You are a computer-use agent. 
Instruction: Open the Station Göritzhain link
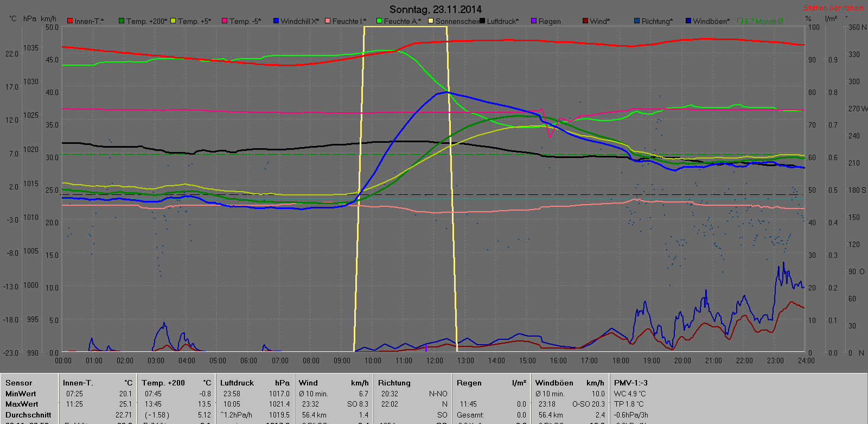tap(833, 8)
